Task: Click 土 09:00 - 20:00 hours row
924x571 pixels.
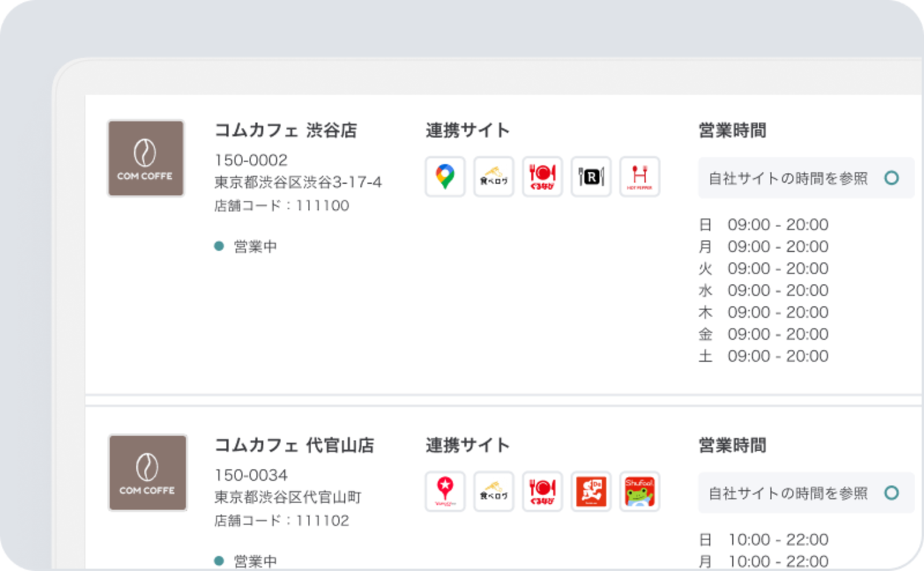Action: click(x=763, y=356)
